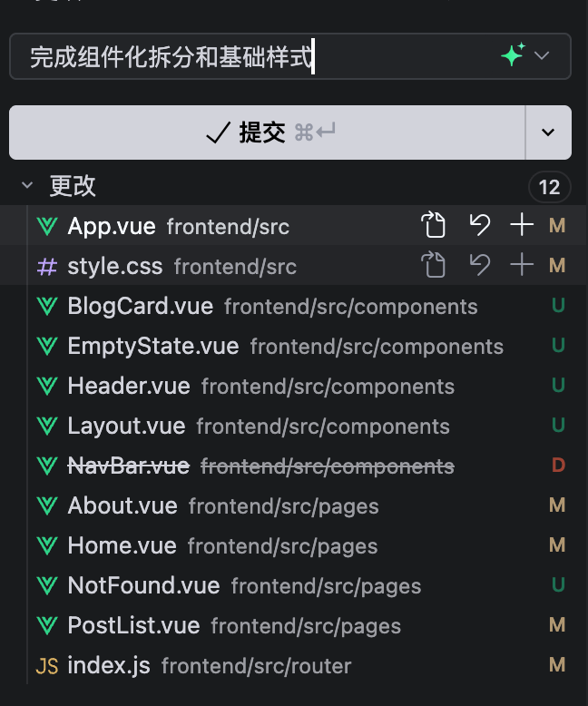This screenshot has height=706, width=588.
Task: Select NotFound.vue untracked file
Action: 299,585
